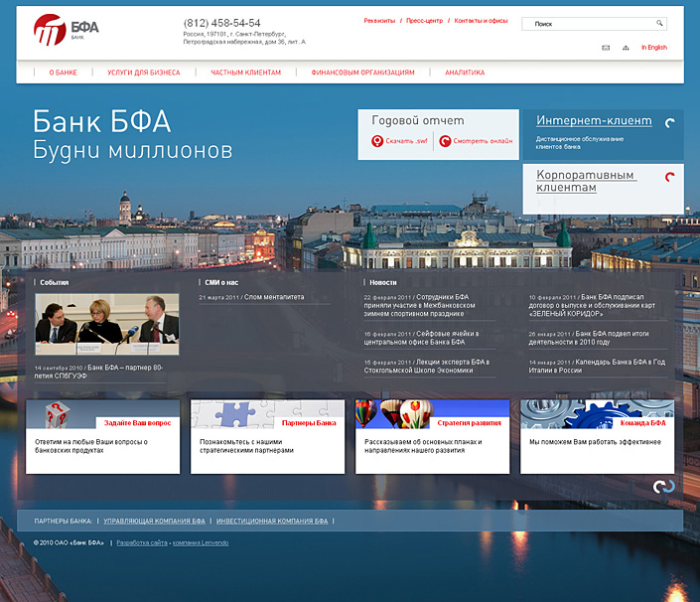The height and width of the screenshot is (602, 700).
Task: Open ИНВЕСТИЦИОННАЯ КОМПАНИЯ БФА partner link
Action: (272, 522)
